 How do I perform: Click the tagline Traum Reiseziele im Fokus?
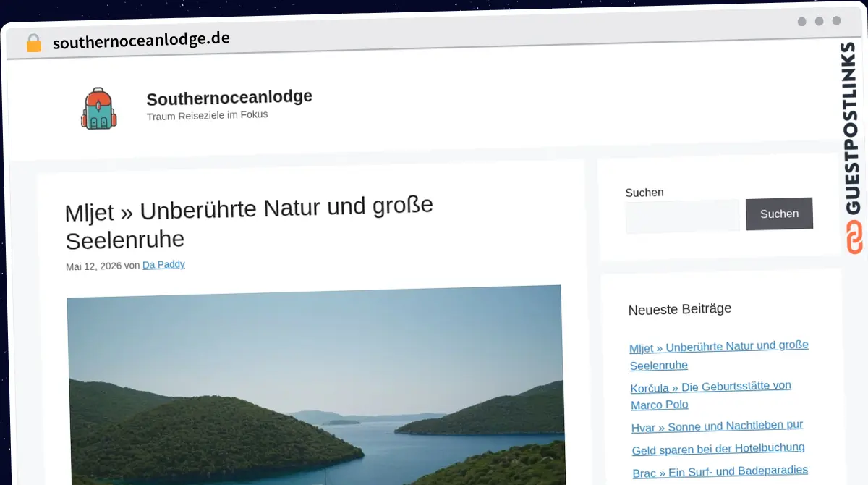tap(207, 115)
